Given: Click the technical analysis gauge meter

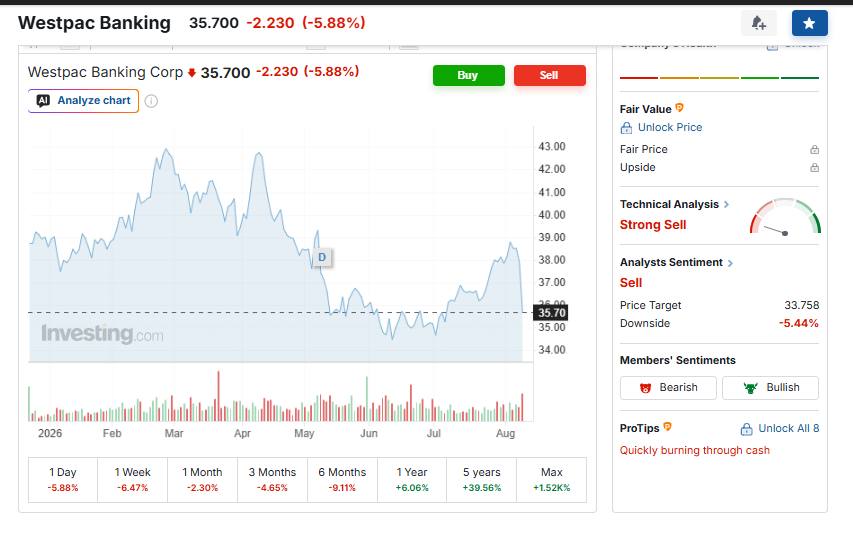Looking at the screenshot, I should pyautogui.click(x=785, y=216).
